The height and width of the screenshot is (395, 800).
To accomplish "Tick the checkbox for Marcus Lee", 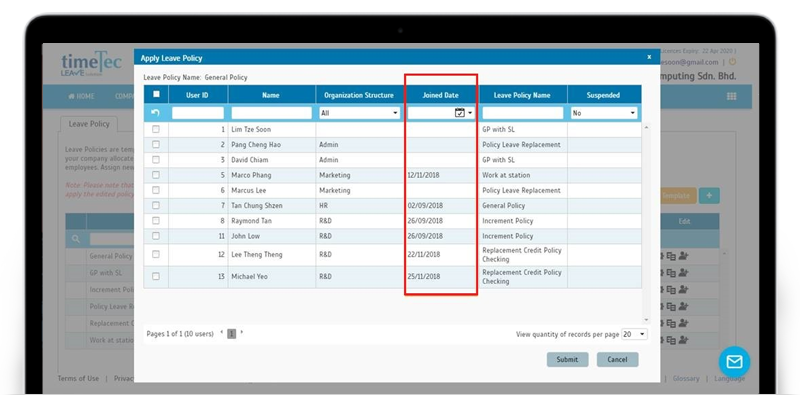I will pyautogui.click(x=156, y=190).
